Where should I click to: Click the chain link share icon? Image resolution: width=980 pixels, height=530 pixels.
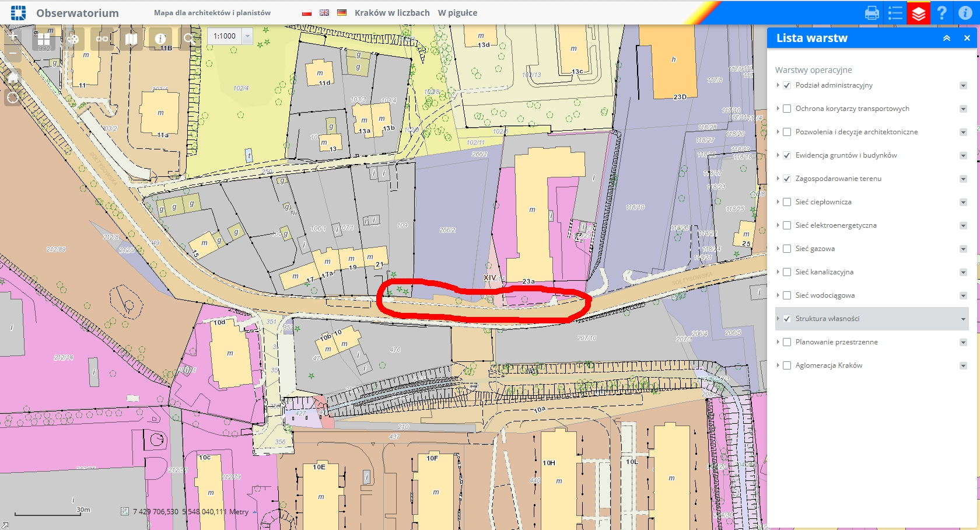102,39
